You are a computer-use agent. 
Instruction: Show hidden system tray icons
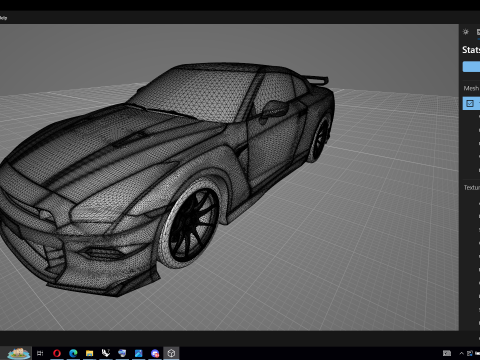[462, 353]
